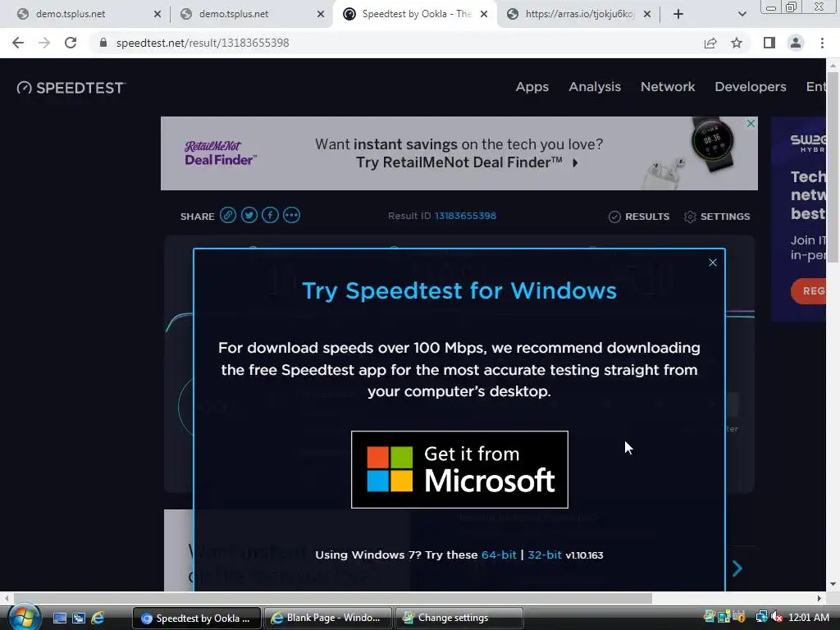Share the result on Facebook
The height and width of the screenshot is (630, 840).
point(270,216)
